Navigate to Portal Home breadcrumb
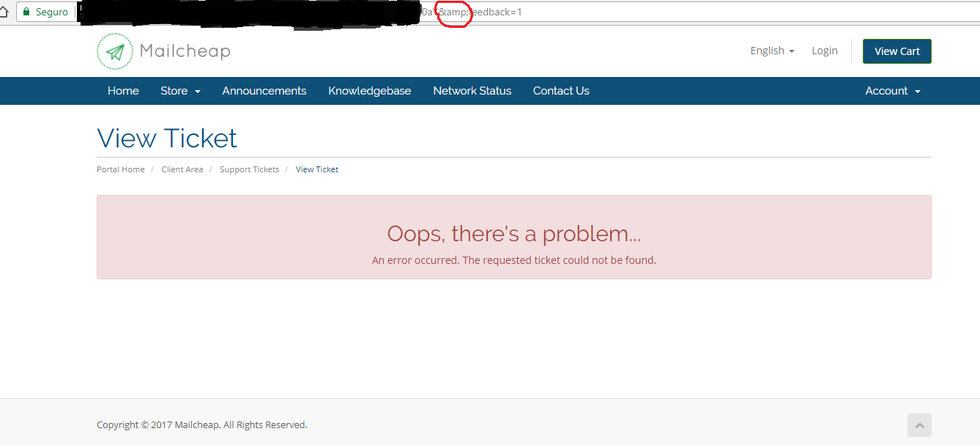This screenshot has width=980, height=445. coord(121,169)
